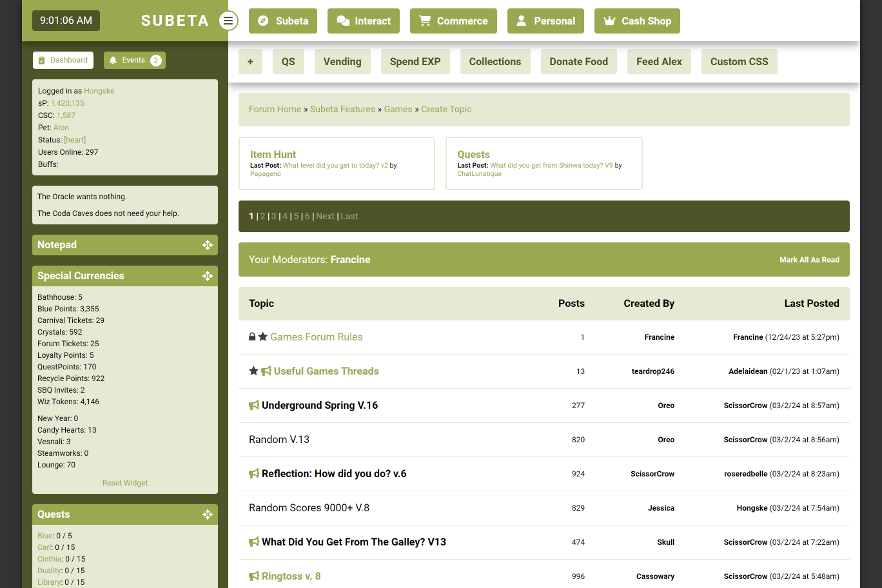The image size is (882, 588).
Task: Click the megaphone icon beside Ringtoss v. 8
Action: click(x=254, y=576)
